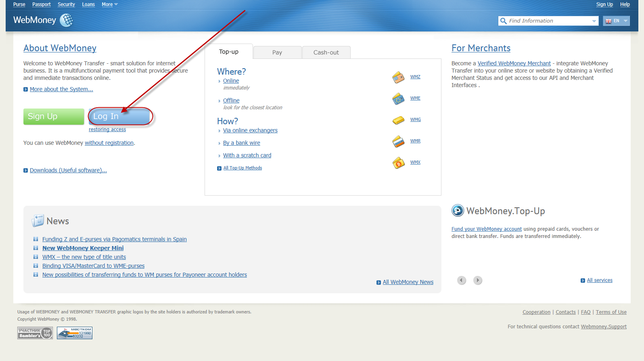Click the Offline top-up link
Viewport: 644px width, 361px height.
231,100
